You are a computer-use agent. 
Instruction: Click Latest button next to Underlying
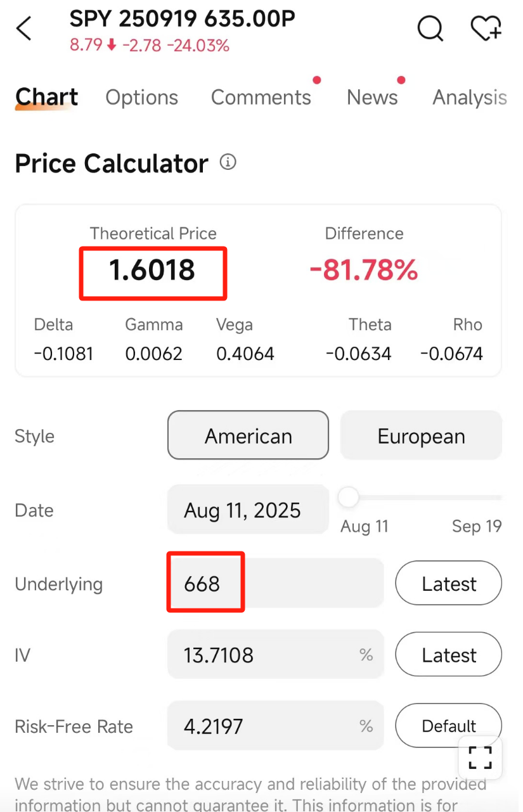pos(449,583)
